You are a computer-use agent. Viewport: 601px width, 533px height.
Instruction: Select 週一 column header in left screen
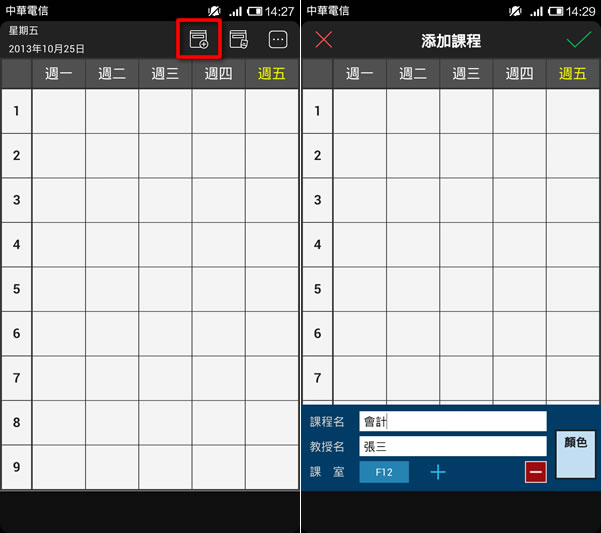click(59, 73)
